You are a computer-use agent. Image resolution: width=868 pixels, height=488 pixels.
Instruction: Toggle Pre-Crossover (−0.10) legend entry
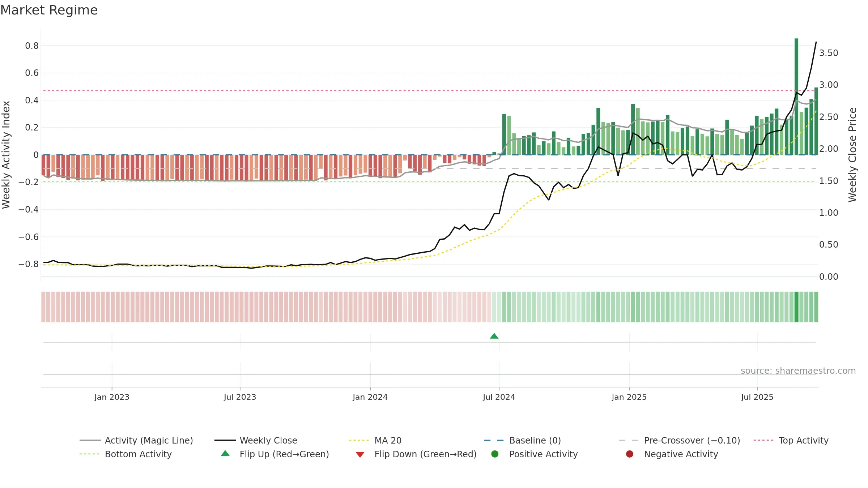point(679,440)
